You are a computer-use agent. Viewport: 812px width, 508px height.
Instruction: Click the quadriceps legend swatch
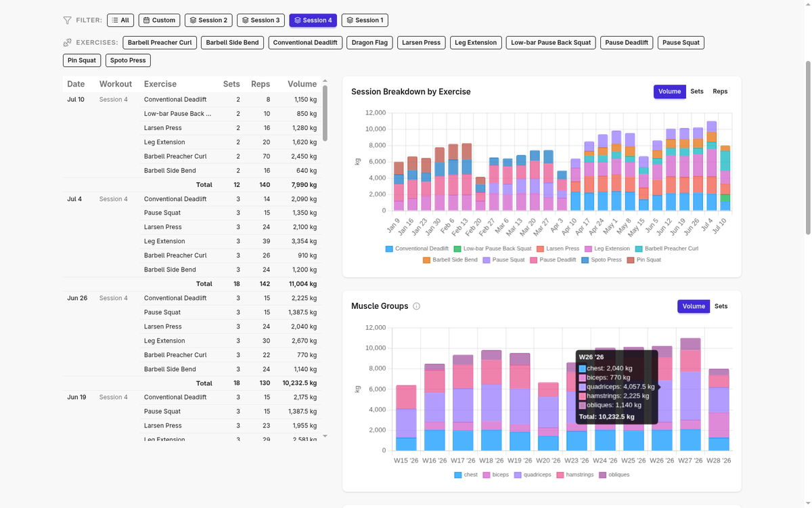(518, 475)
